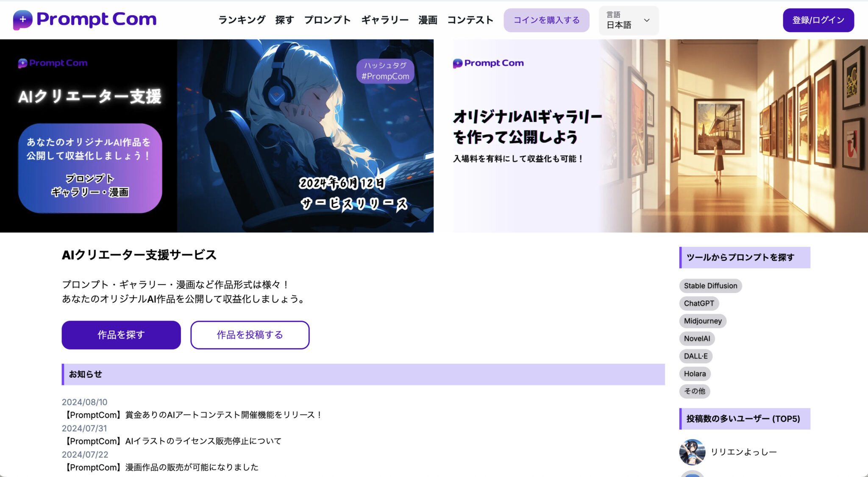This screenshot has width=868, height=477.
Task: Open the 言語 language dropdown
Action: (628, 20)
